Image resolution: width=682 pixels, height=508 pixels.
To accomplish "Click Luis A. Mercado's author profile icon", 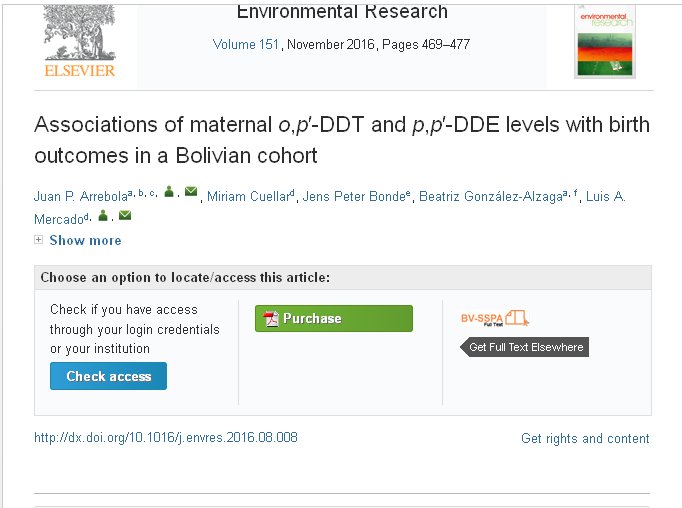I will point(103,215).
